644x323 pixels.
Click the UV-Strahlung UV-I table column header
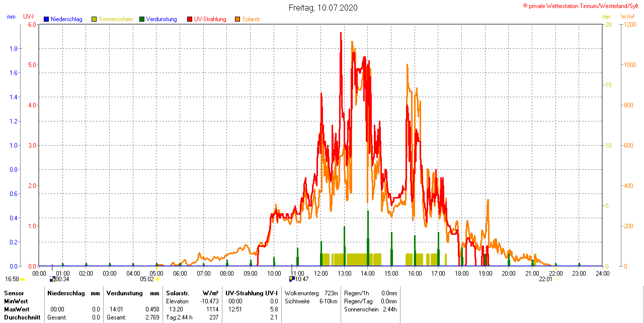click(x=251, y=293)
